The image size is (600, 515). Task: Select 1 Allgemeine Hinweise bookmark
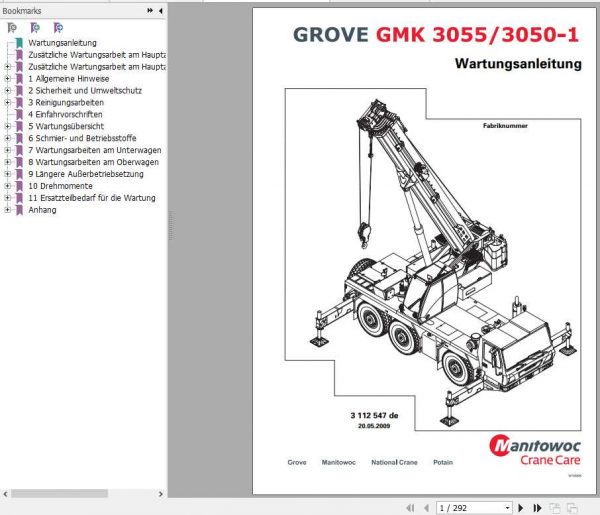pos(68,78)
